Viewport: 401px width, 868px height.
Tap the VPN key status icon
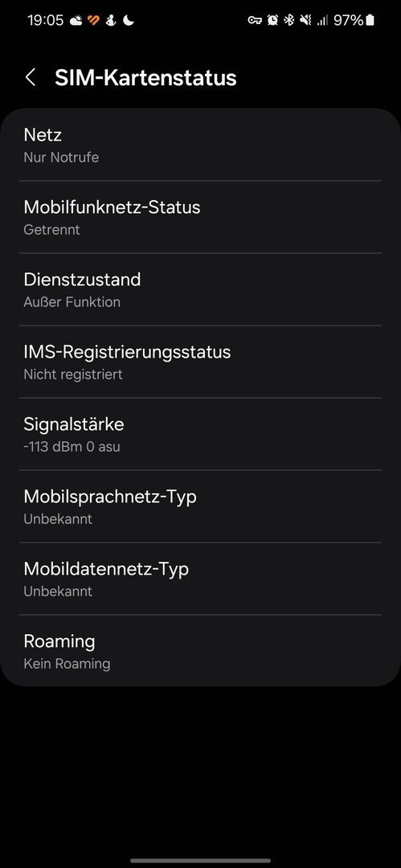click(x=254, y=20)
